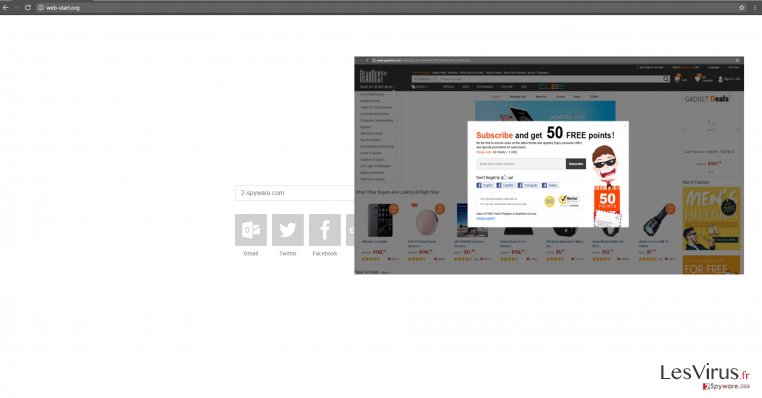This screenshot has width=762, height=398.
Task: Open the Men's Fall Fashion banner
Action: pyautogui.click(x=711, y=219)
